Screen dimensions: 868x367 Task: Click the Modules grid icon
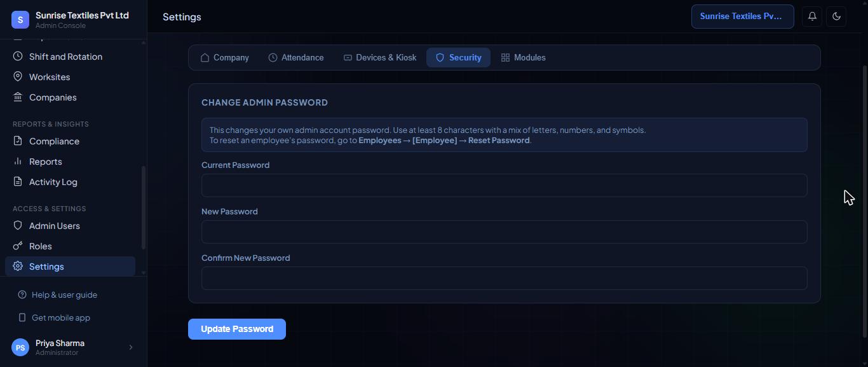[505, 58]
